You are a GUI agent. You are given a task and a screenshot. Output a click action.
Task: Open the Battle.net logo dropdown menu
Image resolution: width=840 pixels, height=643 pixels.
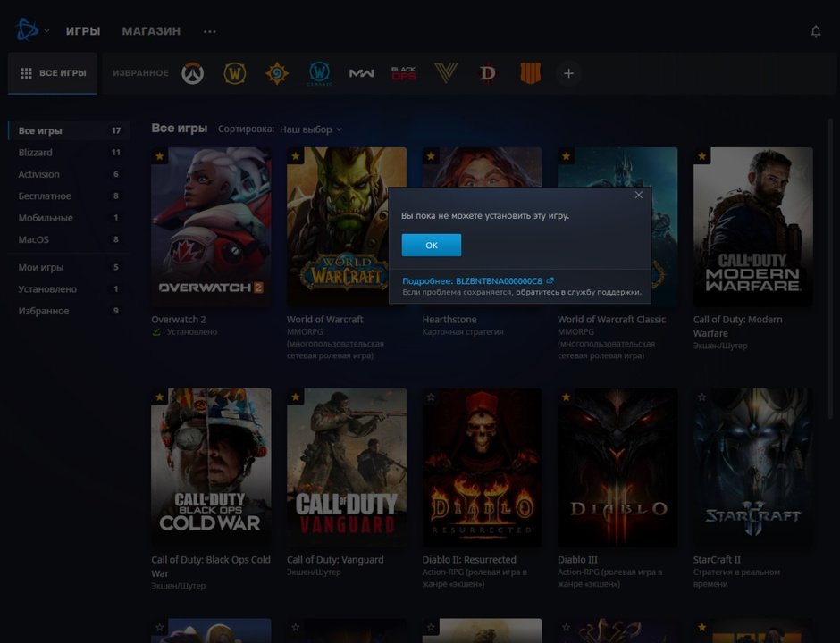pyautogui.click(x=32, y=30)
